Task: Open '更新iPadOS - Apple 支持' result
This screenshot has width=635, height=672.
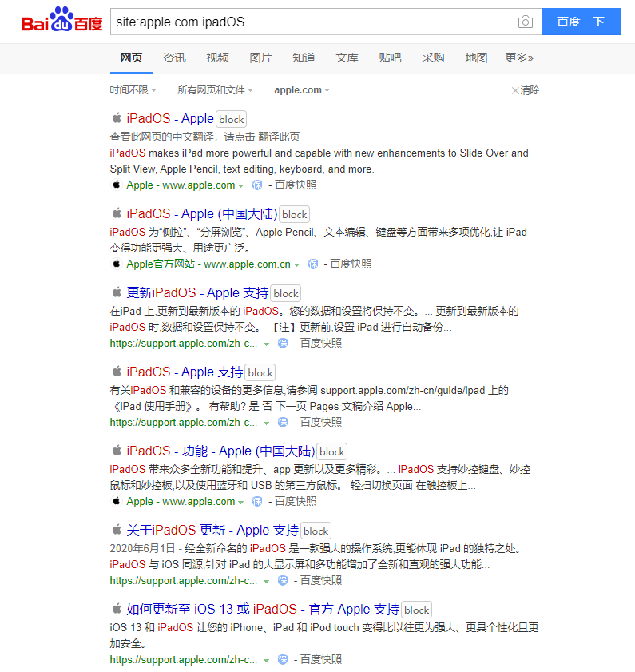Action: pyautogui.click(x=197, y=292)
